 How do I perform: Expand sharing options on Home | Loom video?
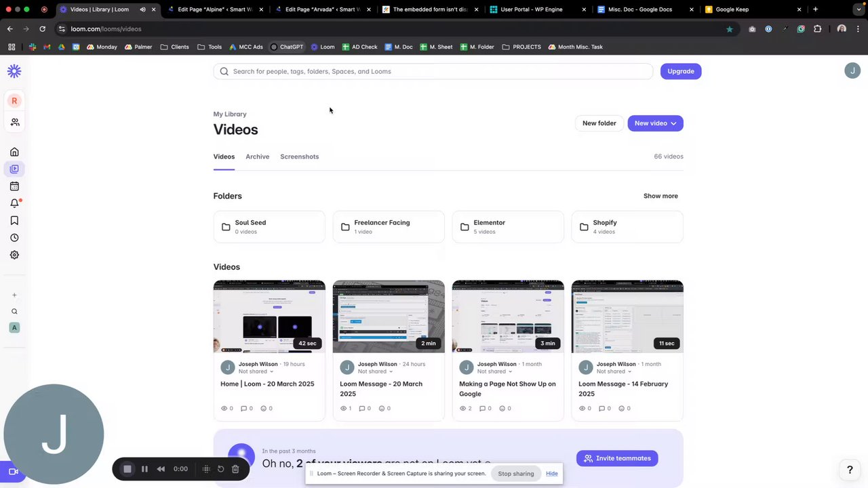[256, 371]
